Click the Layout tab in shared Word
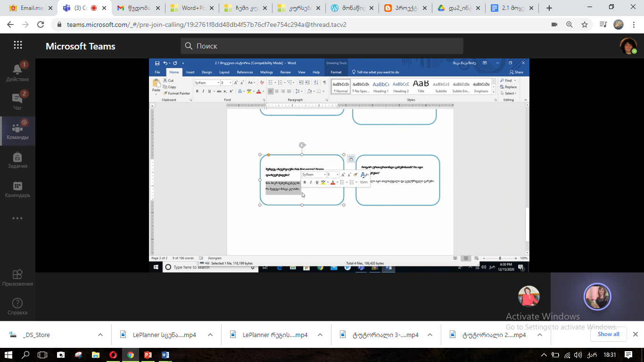This screenshot has height=362, width=644. point(224,72)
